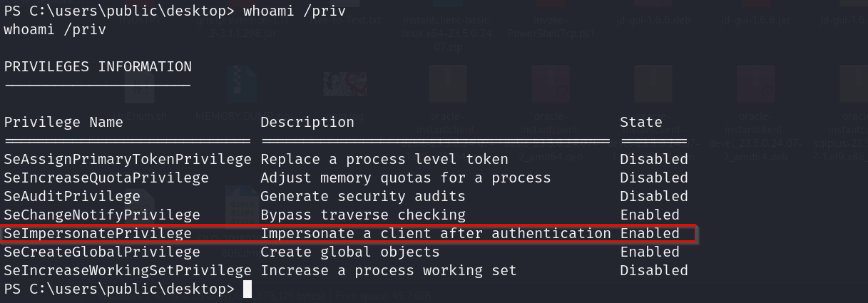This screenshot has height=303, width=868.
Task: Click "Impersonate a client after authentication" text
Action: (436, 233)
